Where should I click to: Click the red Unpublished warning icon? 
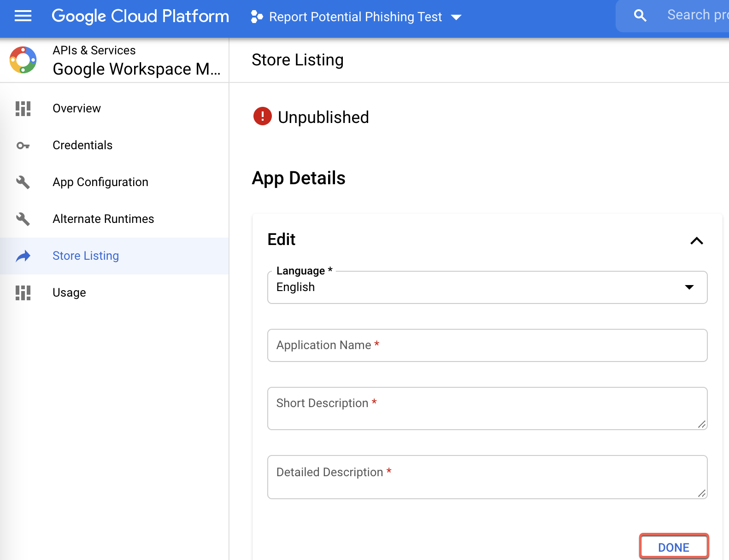(x=263, y=116)
